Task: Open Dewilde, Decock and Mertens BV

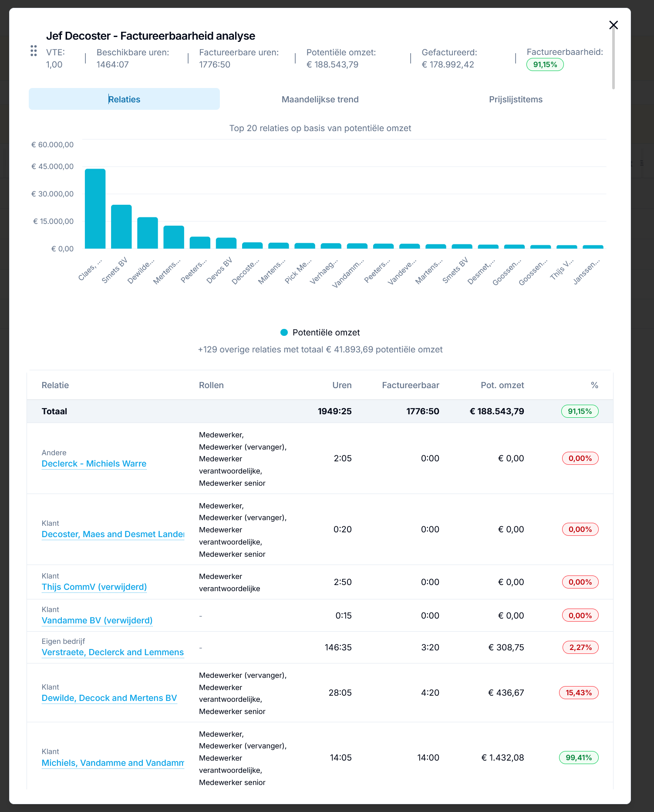Action: click(x=109, y=698)
